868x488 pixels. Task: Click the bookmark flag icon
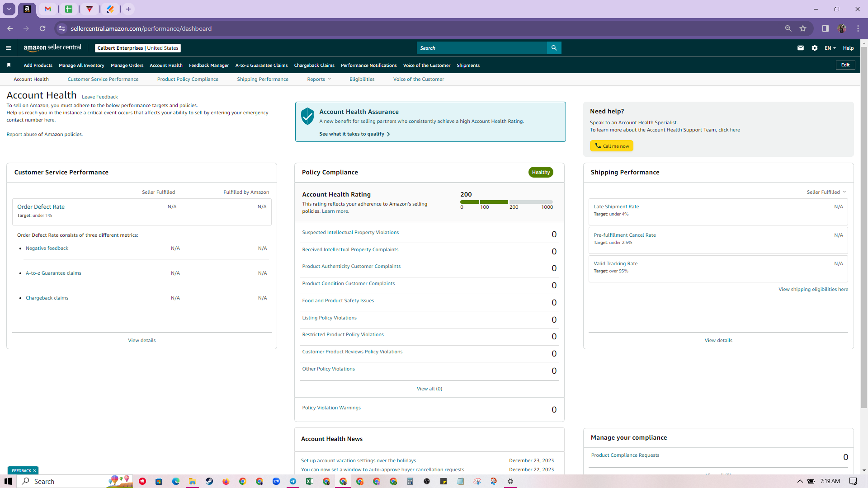[x=9, y=65]
